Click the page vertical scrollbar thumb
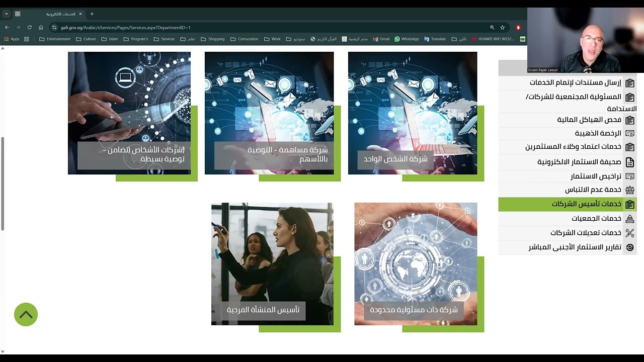This screenshot has height=362, width=644. pos(2,184)
